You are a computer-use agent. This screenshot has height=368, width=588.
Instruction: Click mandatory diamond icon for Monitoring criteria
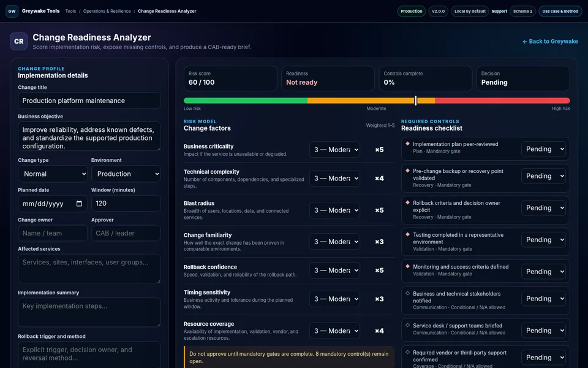tap(408, 266)
